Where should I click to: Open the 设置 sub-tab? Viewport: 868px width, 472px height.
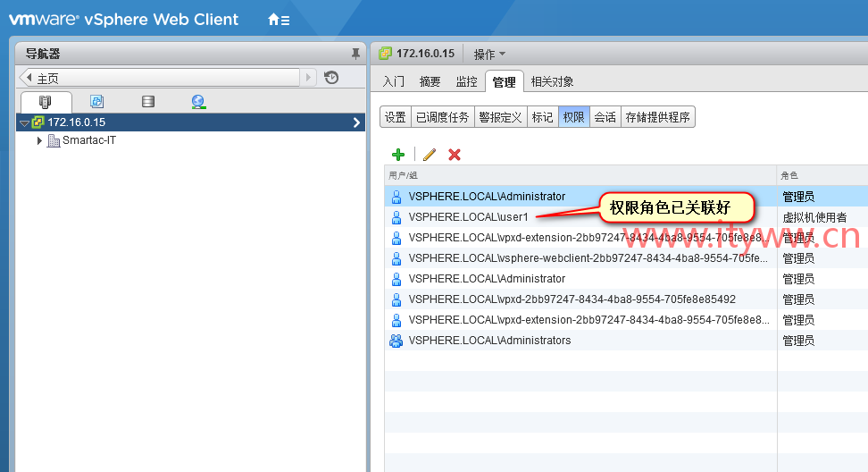pyautogui.click(x=396, y=117)
